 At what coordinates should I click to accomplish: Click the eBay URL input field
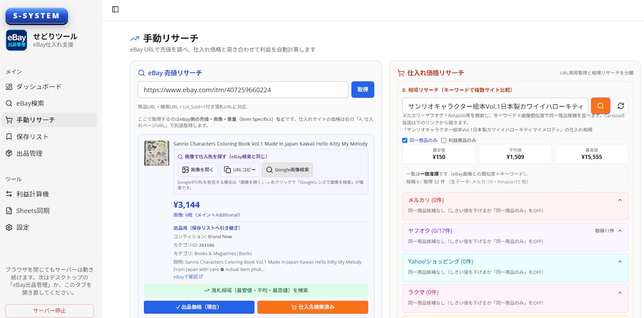(x=243, y=90)
